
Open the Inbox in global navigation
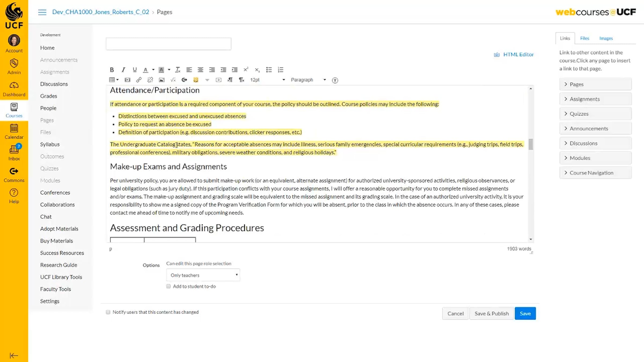point(14,153)
